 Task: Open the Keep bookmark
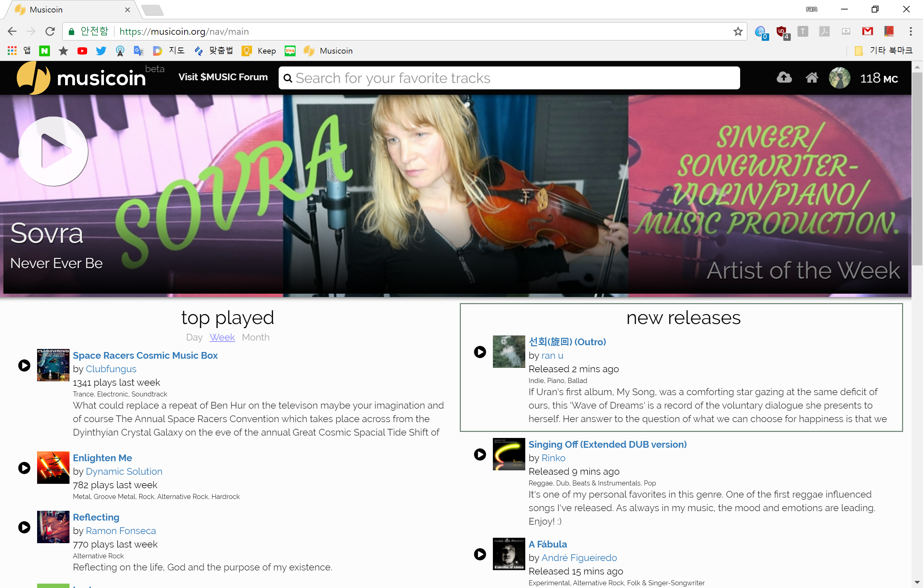[259, 51]
